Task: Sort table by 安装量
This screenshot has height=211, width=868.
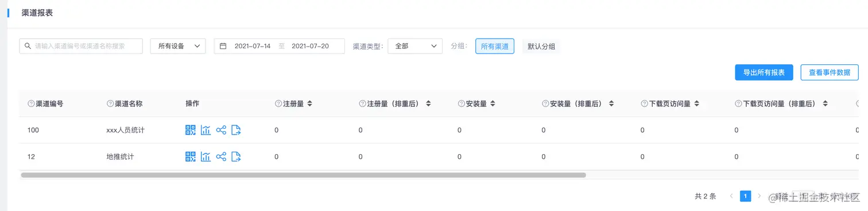Action: (x=493, y=104)
